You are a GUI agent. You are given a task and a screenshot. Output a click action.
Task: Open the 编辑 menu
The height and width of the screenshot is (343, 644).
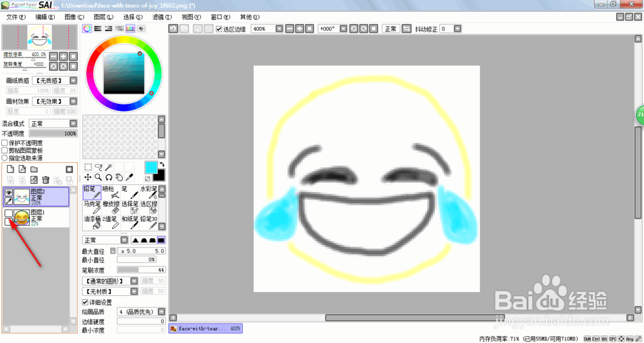pyautogui.click(x=45, y=17)
